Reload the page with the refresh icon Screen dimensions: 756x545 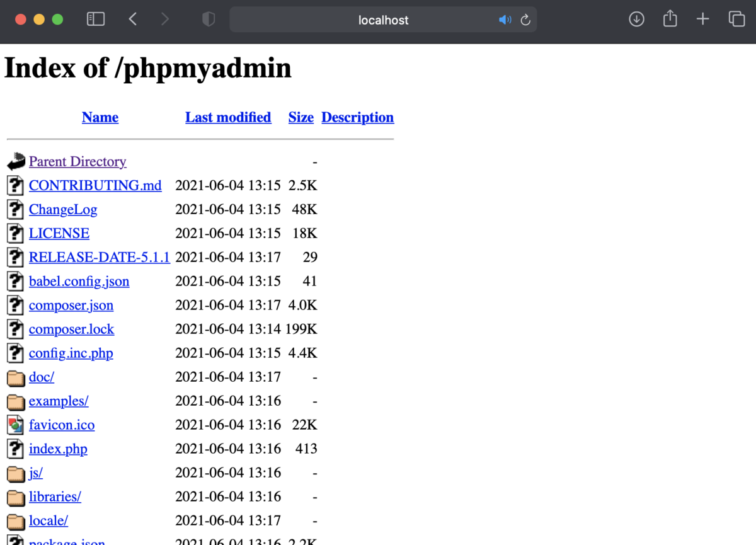pyautogui.click(x=525, y=20)
